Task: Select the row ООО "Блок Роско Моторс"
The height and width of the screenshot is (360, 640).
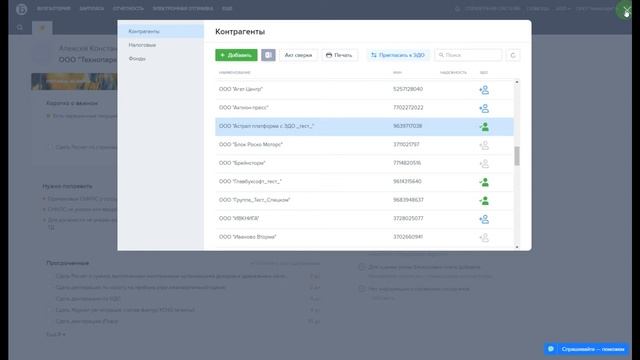Action: (364, 145)
